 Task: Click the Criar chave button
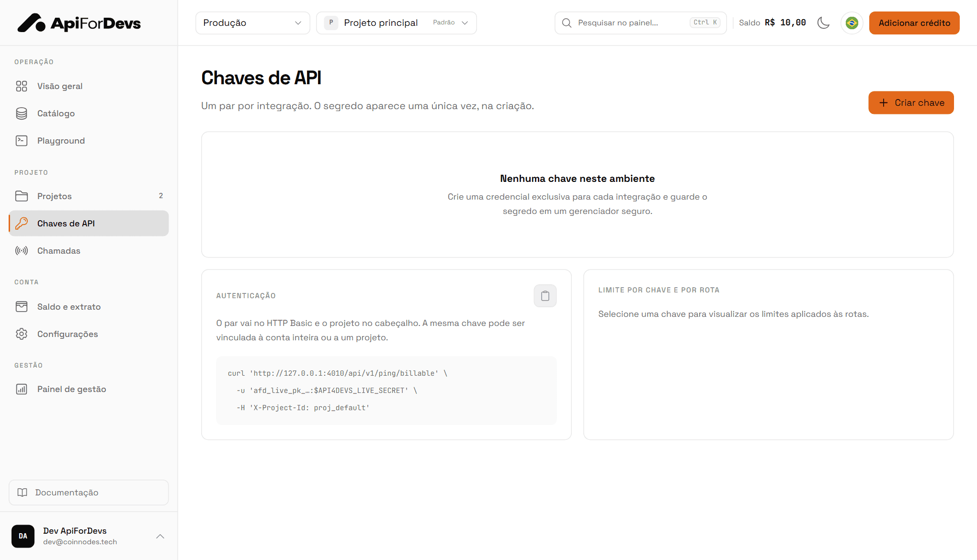911,103
